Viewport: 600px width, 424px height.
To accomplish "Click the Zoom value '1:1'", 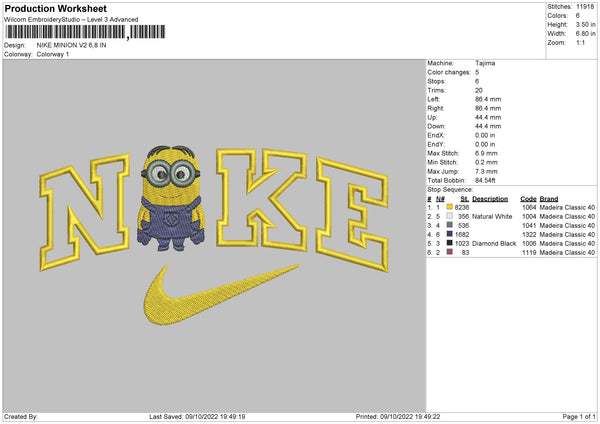I will pos(580,42).
